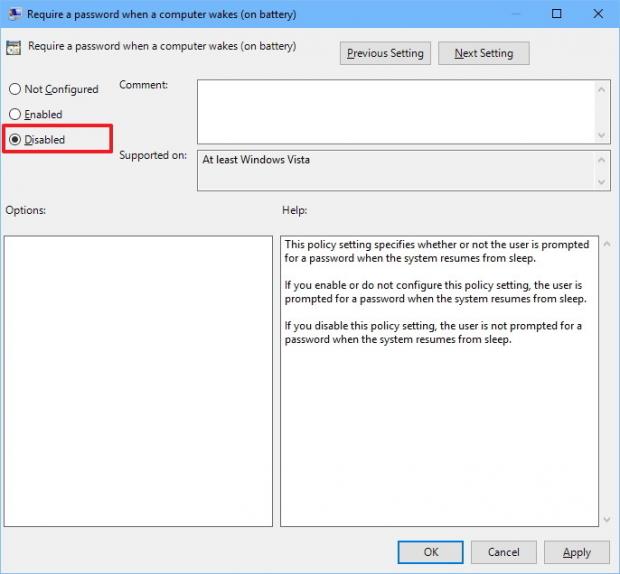This screenshot has height=574, width=620.
Task: Click the Supported on scrollbar down arrow
Action: 602,182
